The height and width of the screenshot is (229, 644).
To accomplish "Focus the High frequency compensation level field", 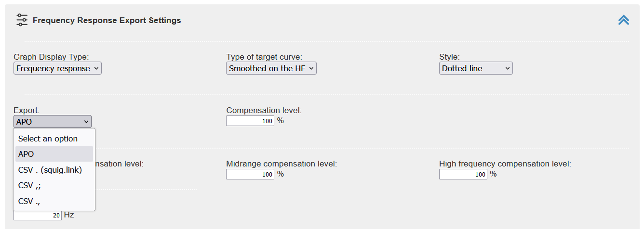I will pos(463,174).
